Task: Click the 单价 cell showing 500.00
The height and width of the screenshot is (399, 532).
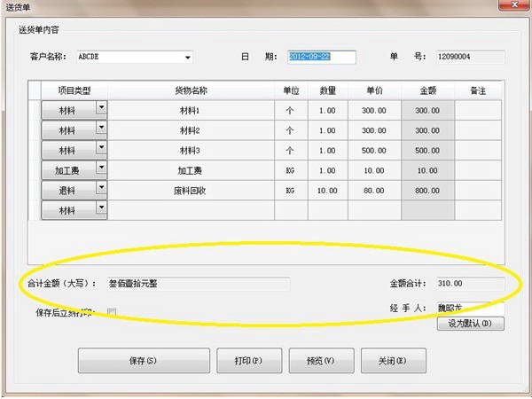Action: 374,151
